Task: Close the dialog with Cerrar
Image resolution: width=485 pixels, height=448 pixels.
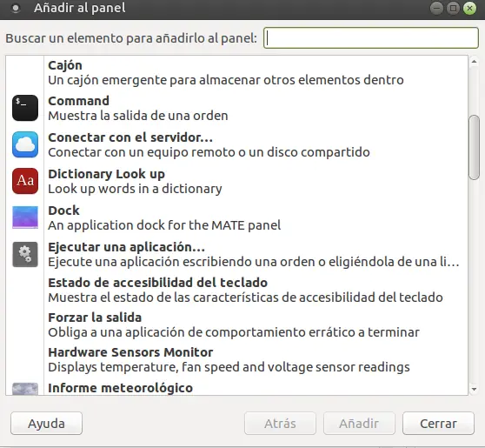Action: 438,424
